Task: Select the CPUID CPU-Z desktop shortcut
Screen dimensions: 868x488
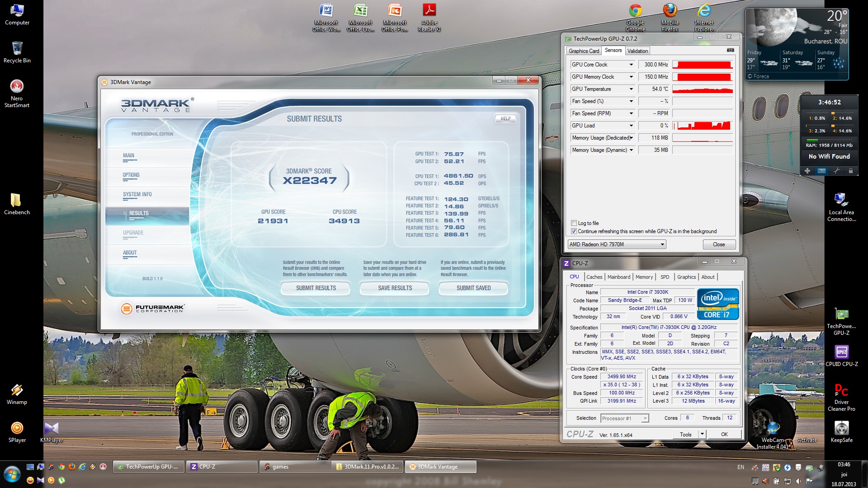Action: tap(841, 355)
